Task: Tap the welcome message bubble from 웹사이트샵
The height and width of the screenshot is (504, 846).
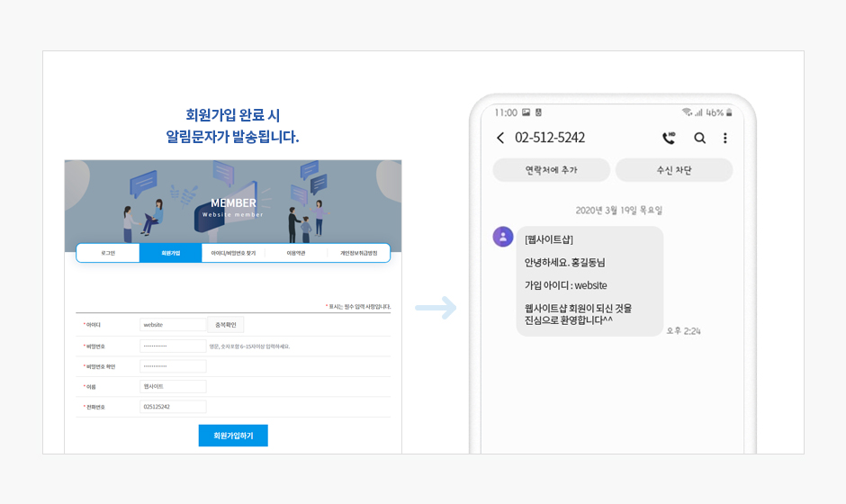Action: (x=589, y=281)
